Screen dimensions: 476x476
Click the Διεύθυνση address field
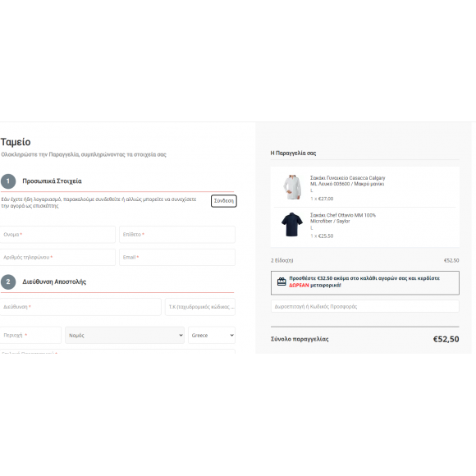(x=80, y=307)
